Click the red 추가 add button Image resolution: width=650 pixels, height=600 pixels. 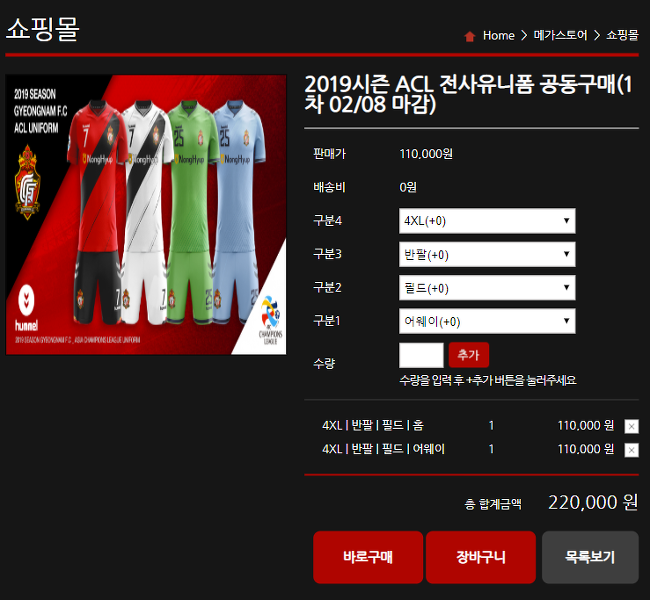469,355
